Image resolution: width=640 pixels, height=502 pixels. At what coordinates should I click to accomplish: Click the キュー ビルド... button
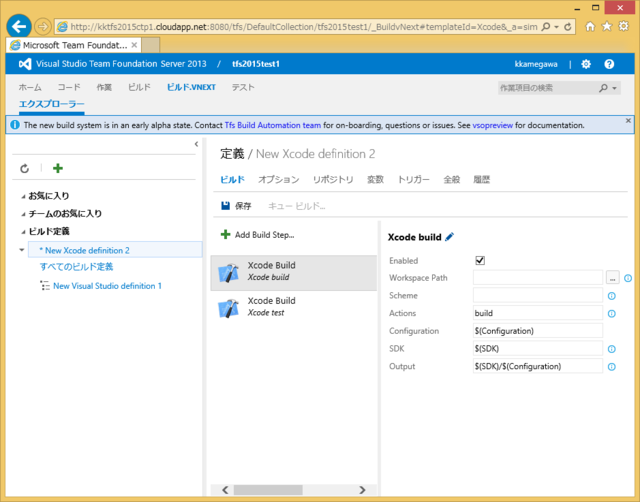[297, 206]
